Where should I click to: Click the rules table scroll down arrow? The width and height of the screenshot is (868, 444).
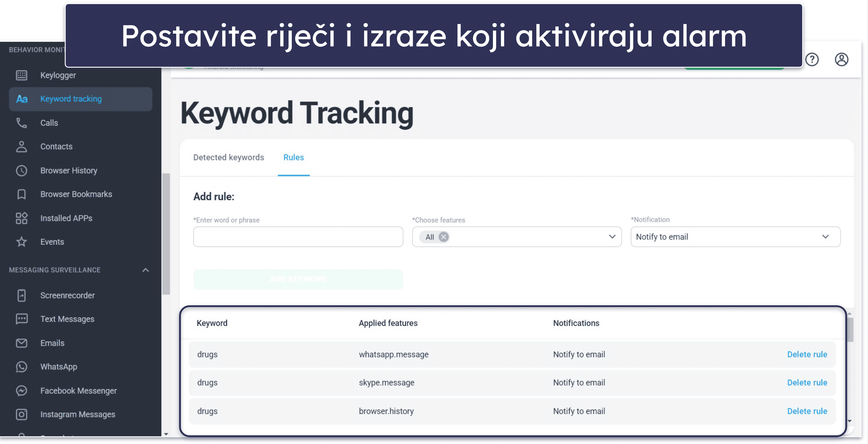coord(849,421)
